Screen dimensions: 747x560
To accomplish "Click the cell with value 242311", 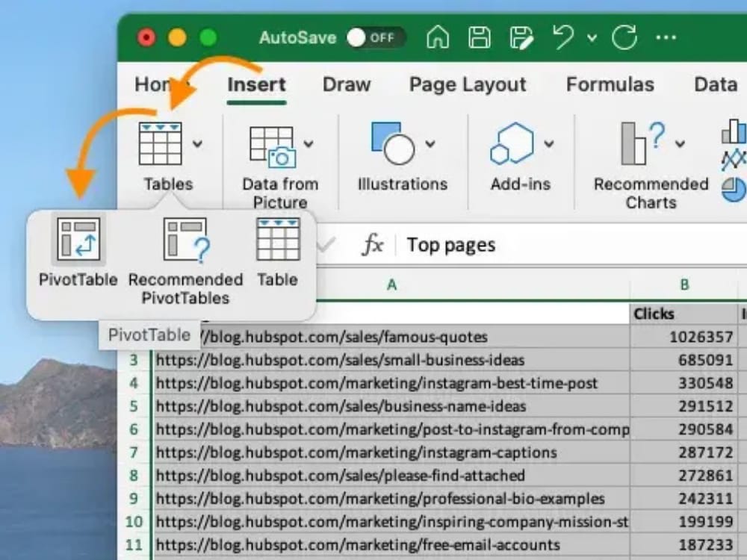I will [684, 499].
